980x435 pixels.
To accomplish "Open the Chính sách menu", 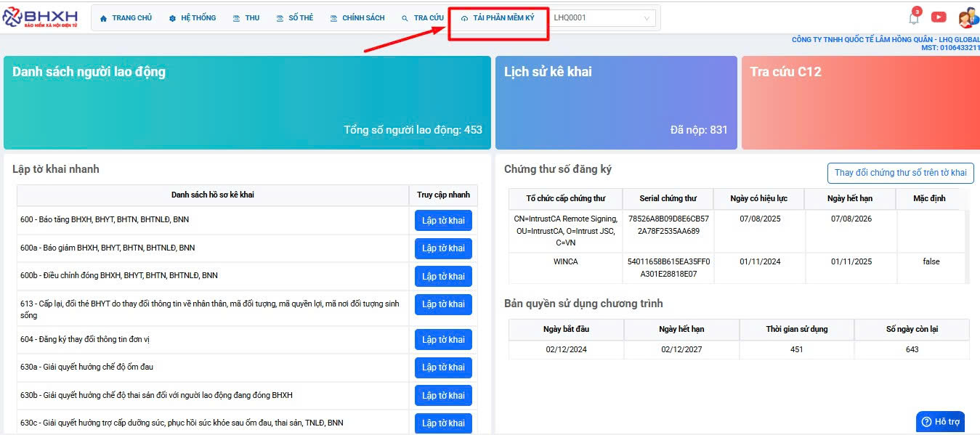I will click(357, 18).
